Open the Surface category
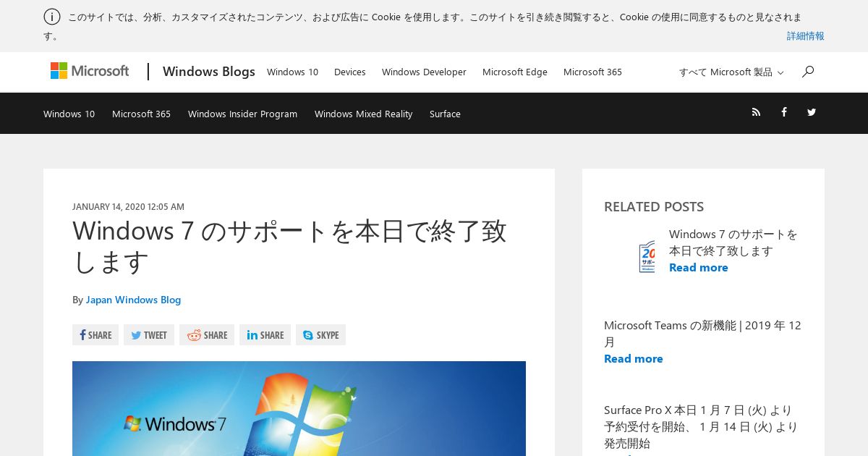The width and height of the screenshot is (868, 456). (445, 114)
